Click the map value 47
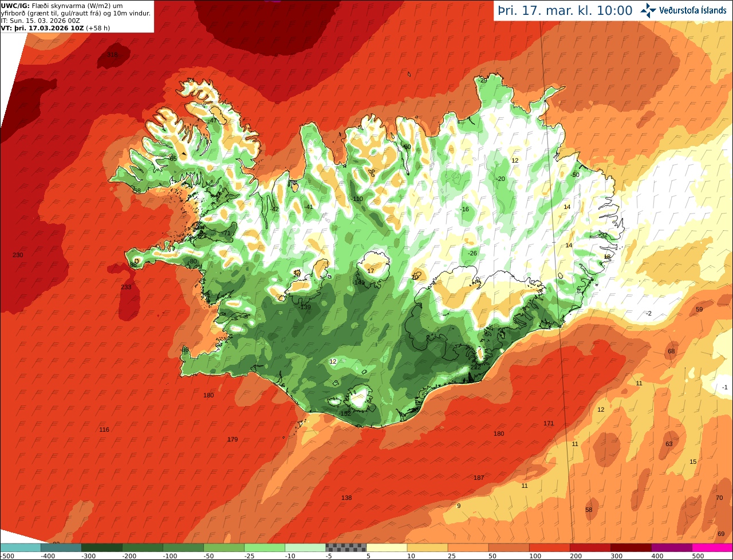This screenshot has width=733, height=560. [x=214, y=120]
